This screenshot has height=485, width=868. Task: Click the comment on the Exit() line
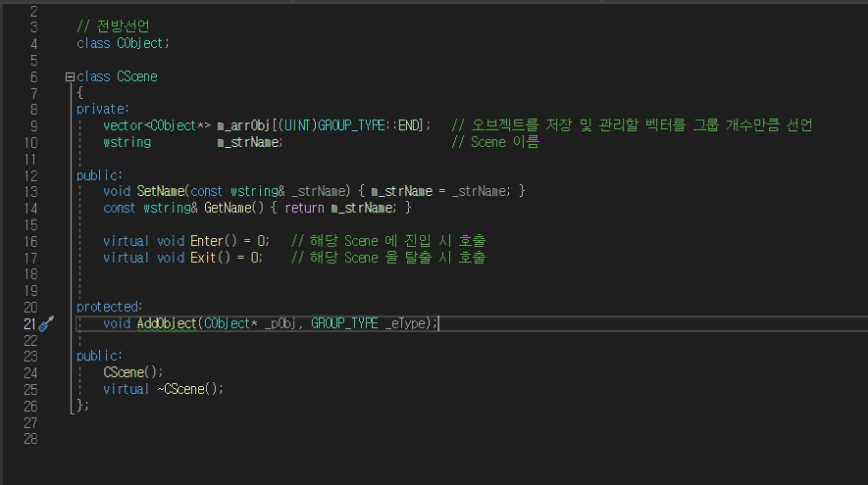pos(388,258)
